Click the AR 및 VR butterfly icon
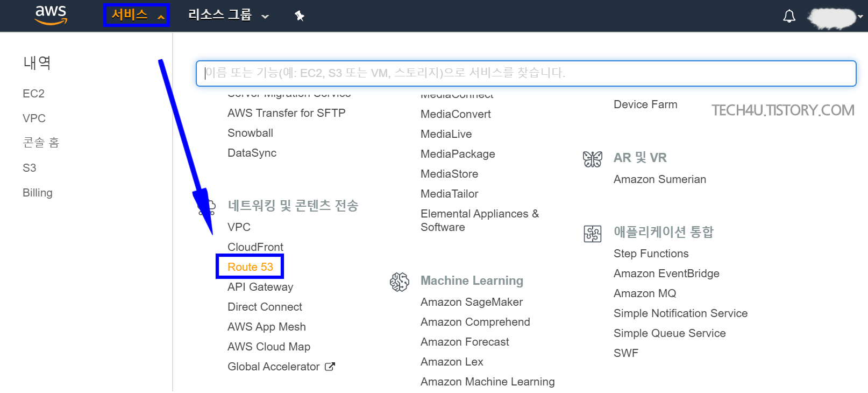 click(593, 159)
